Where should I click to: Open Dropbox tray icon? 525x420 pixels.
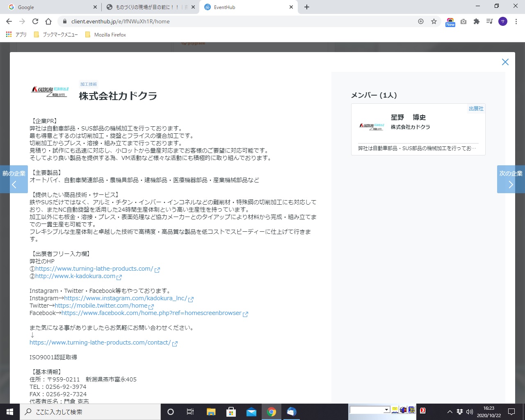pyautogui.click(x=460, y=412)
